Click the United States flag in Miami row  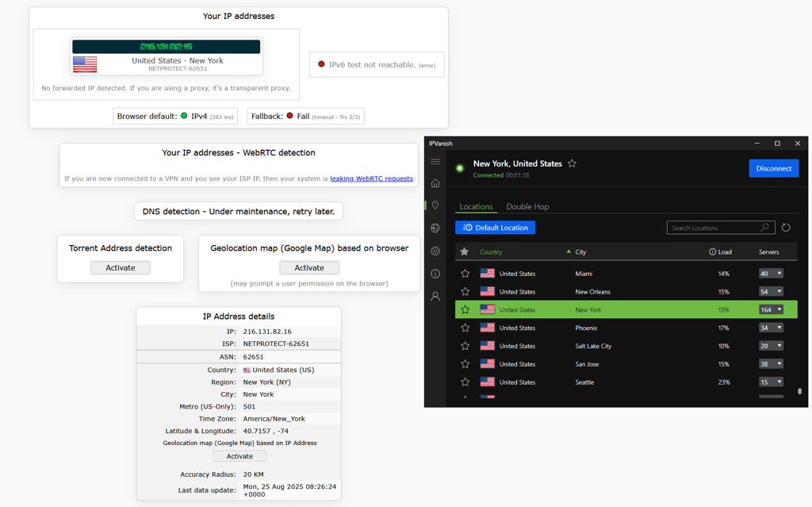click(488, 273)
